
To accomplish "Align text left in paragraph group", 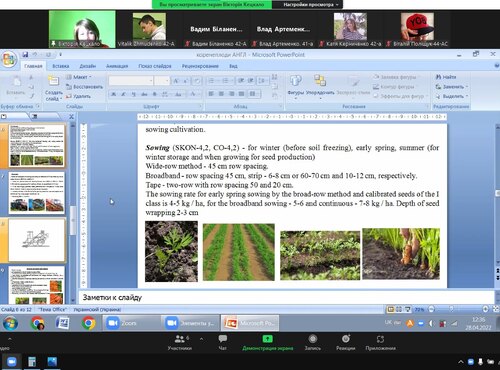I will [211, 94].
